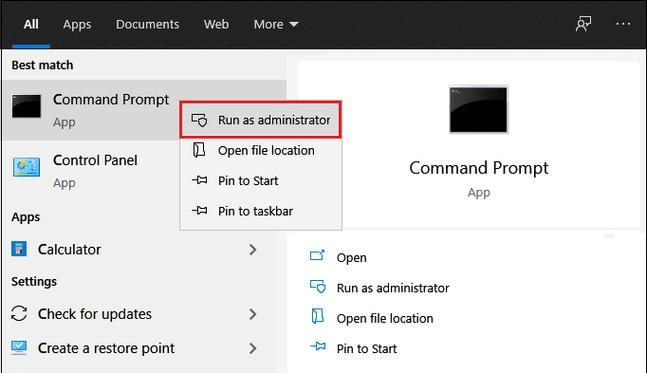
Task: Switch to the Web search tab
Action: [x=216, y=24]
